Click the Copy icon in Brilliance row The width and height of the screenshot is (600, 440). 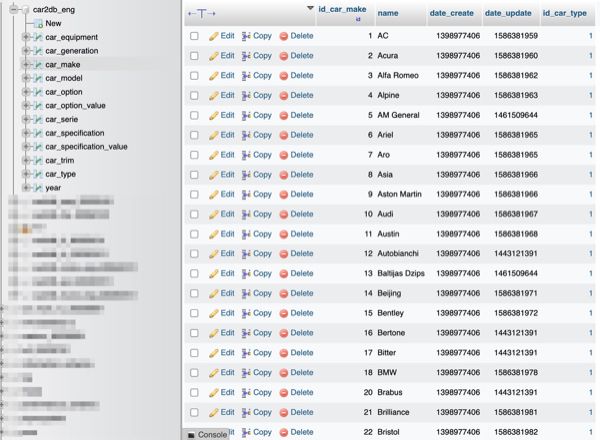[246, 412]
